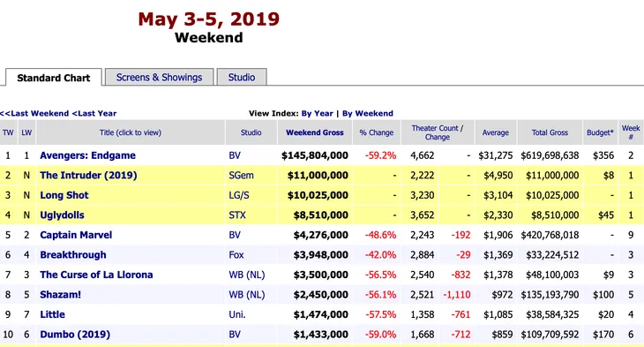Sort by Average column header

tap(495, 132)
